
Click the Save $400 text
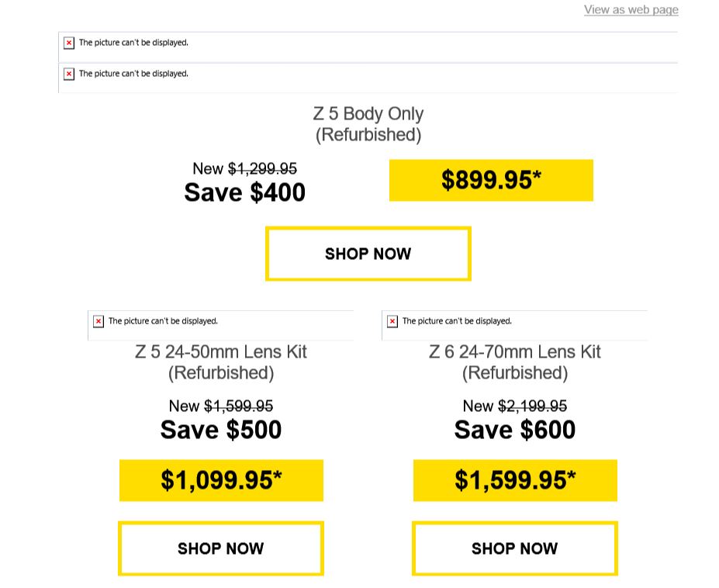(x=245, y=192)
